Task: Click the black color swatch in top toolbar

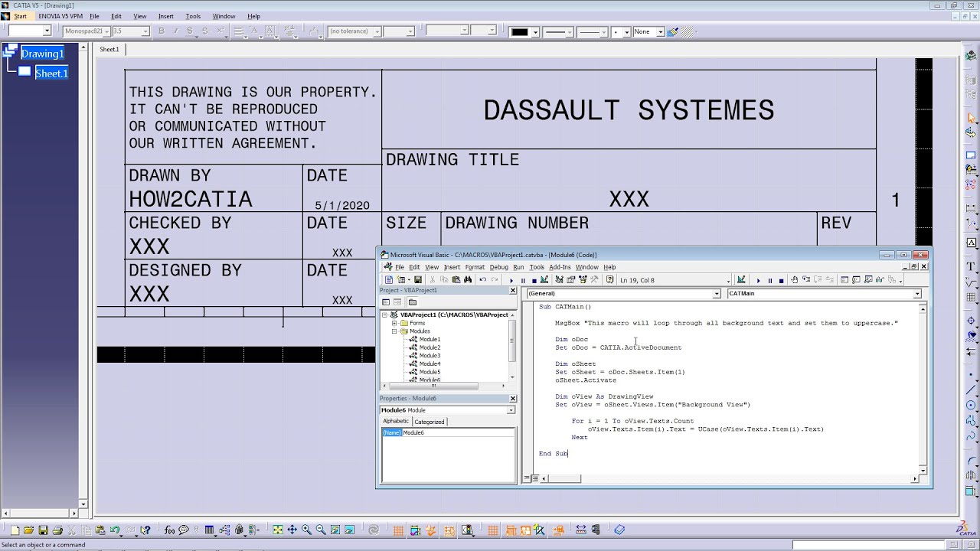Action: click(x=520, y=32)
